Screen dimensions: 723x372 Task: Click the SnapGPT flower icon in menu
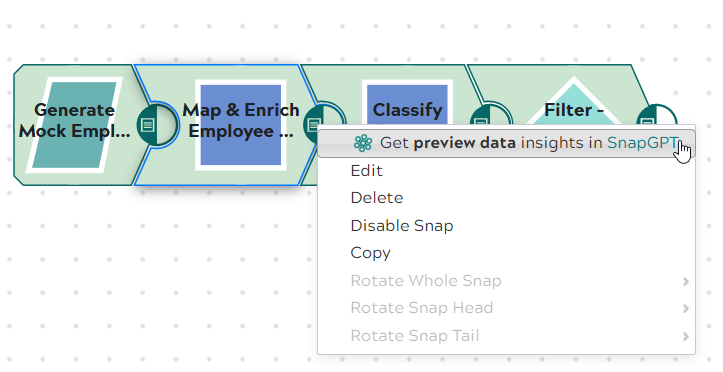click(x=363, y=143)
